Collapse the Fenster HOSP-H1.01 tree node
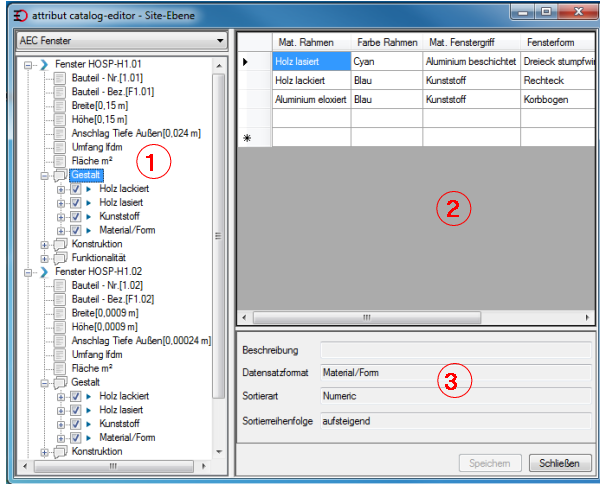600x484 pixels. coord(28,65)
